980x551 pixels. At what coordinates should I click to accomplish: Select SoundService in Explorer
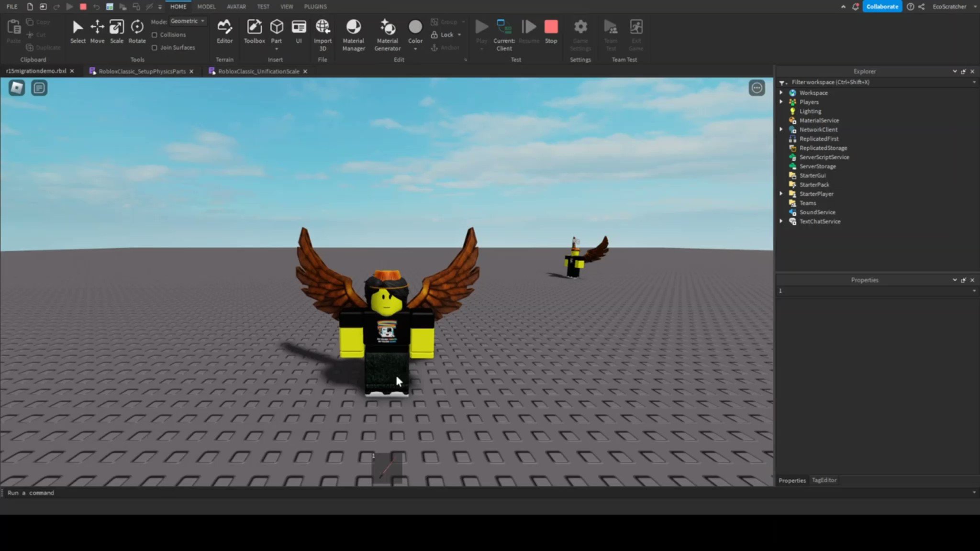click(817, 212)
